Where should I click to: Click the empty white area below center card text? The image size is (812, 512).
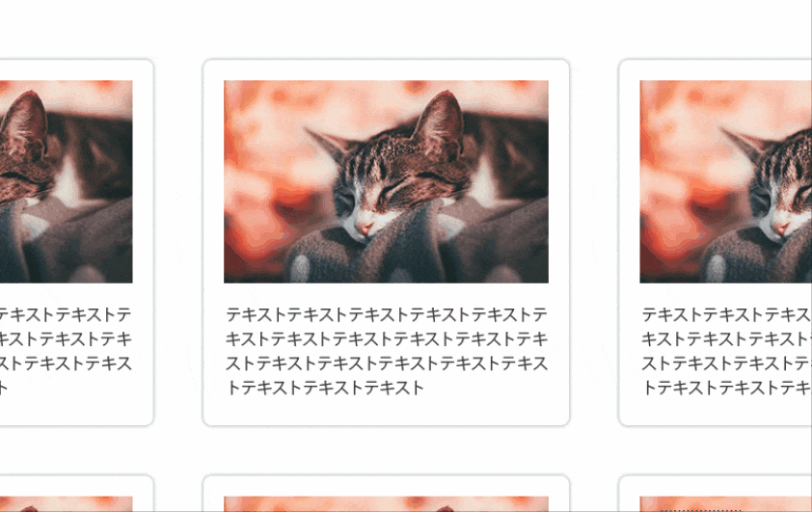387,412
